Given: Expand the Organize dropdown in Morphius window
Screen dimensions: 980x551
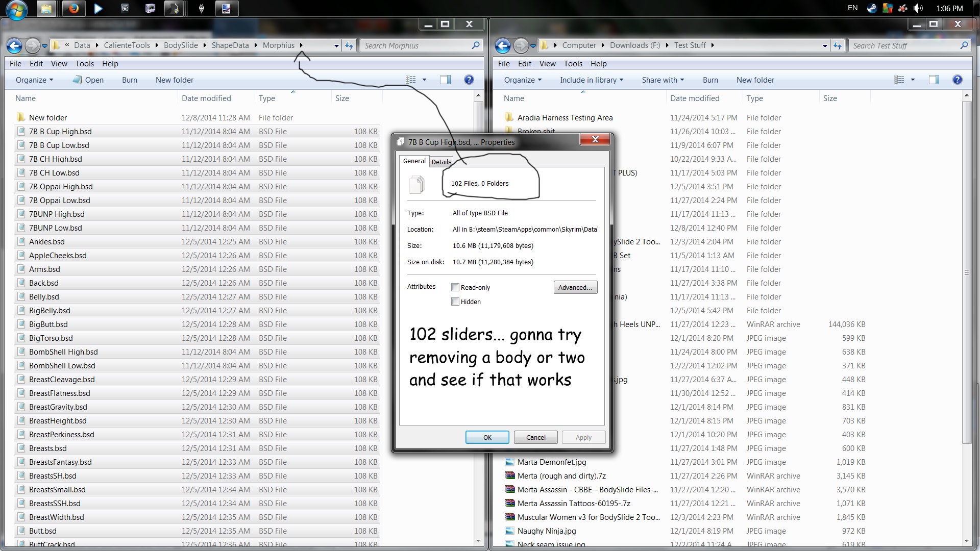Looking at the screenshot, I should pyautogui.click(x=34, y=80).
